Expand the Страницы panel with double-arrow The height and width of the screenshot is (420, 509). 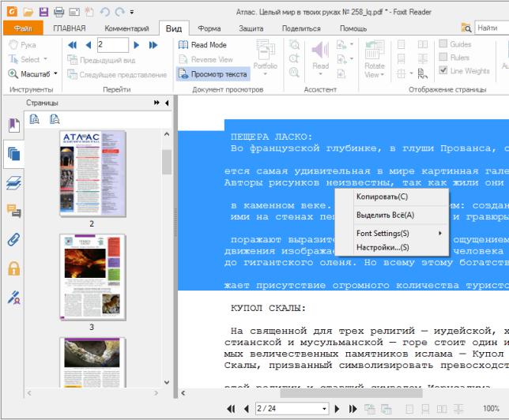pyautogui.click(x=156, y=103)
